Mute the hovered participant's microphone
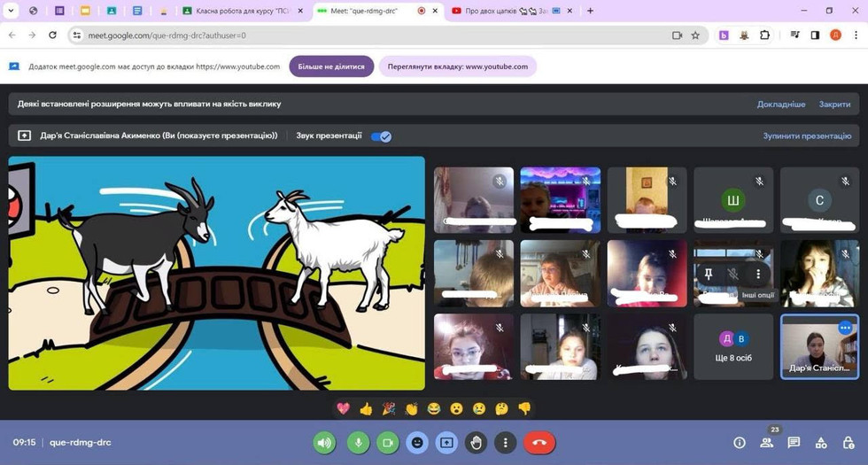 coord(733,274)
